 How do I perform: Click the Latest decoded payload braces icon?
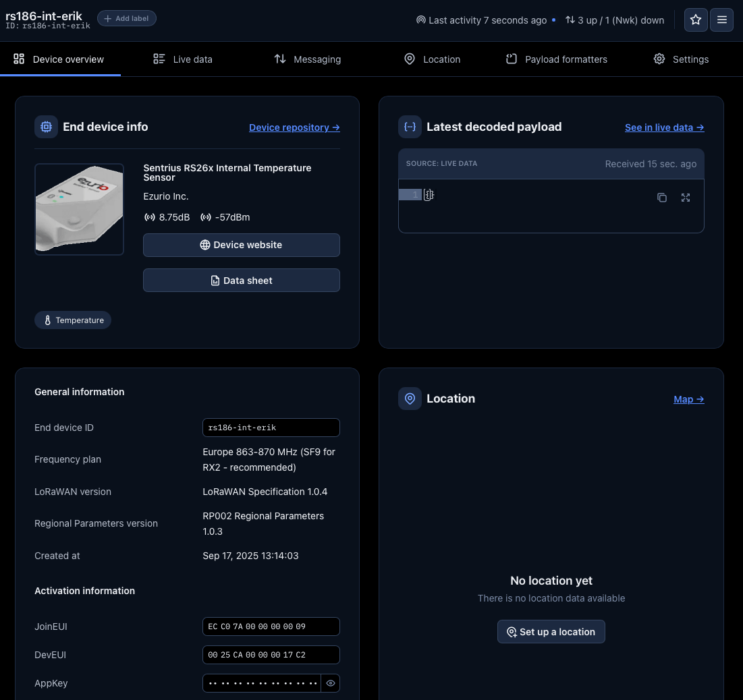pyautogui.click(x=410, y=127)
